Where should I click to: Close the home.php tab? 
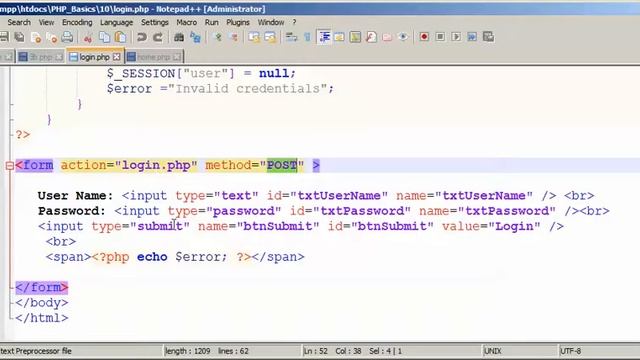pyautogui.click(x=176, y=57)
